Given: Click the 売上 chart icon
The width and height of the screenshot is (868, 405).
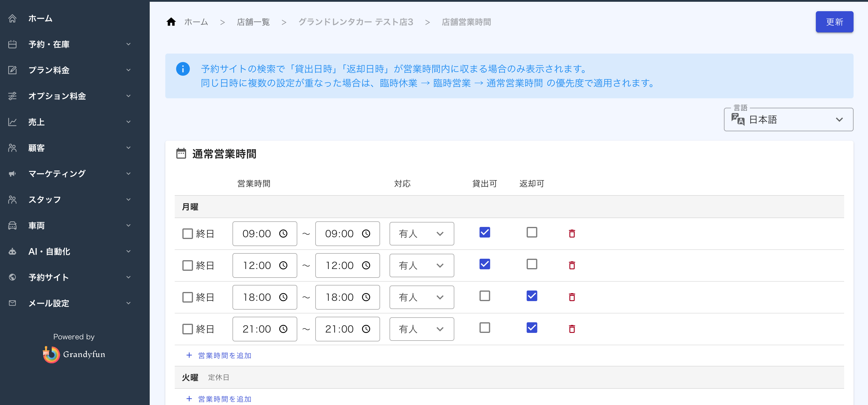Looking at the screenshot, I should 12,122.
